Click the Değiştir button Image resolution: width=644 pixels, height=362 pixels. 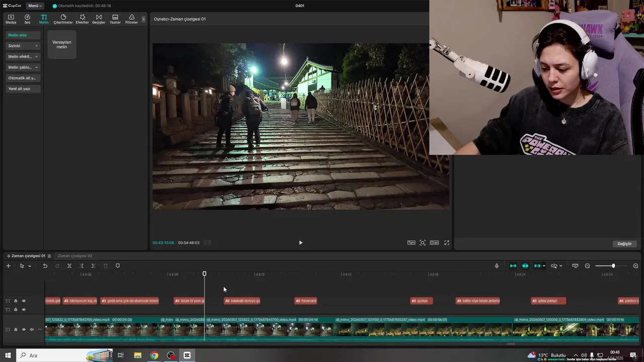(624, 244)
